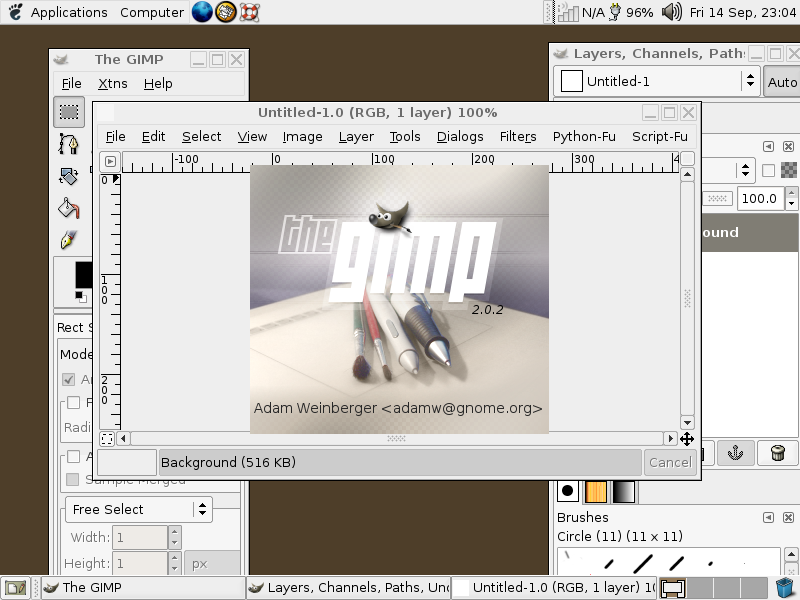
Task: Click the show desktop button
Action: (15, 588)
